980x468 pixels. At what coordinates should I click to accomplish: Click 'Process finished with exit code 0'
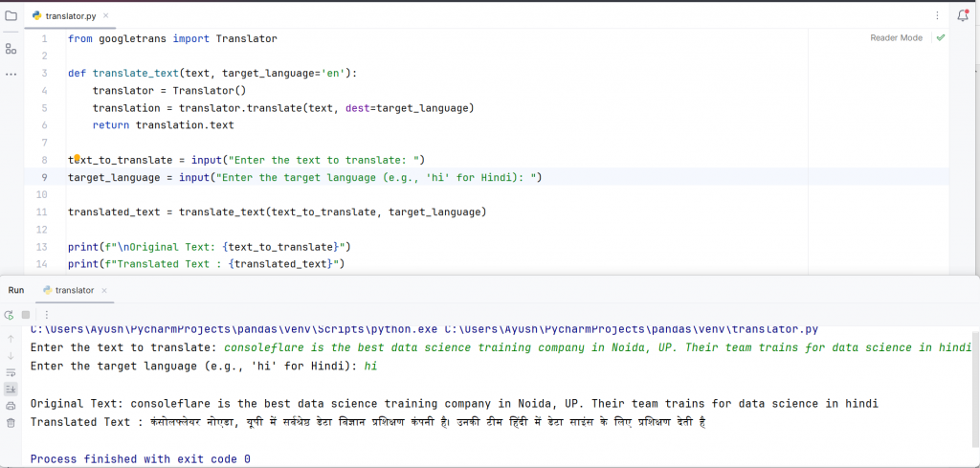pos(140,459)
